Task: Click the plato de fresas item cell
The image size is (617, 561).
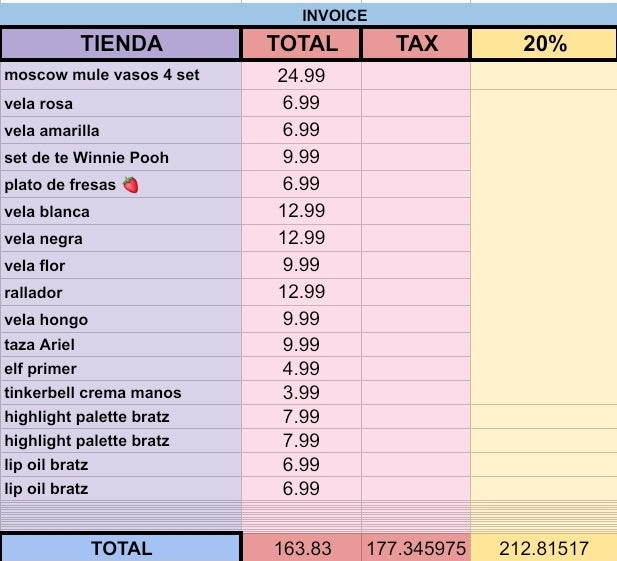Action: click(x=121, y=185)
